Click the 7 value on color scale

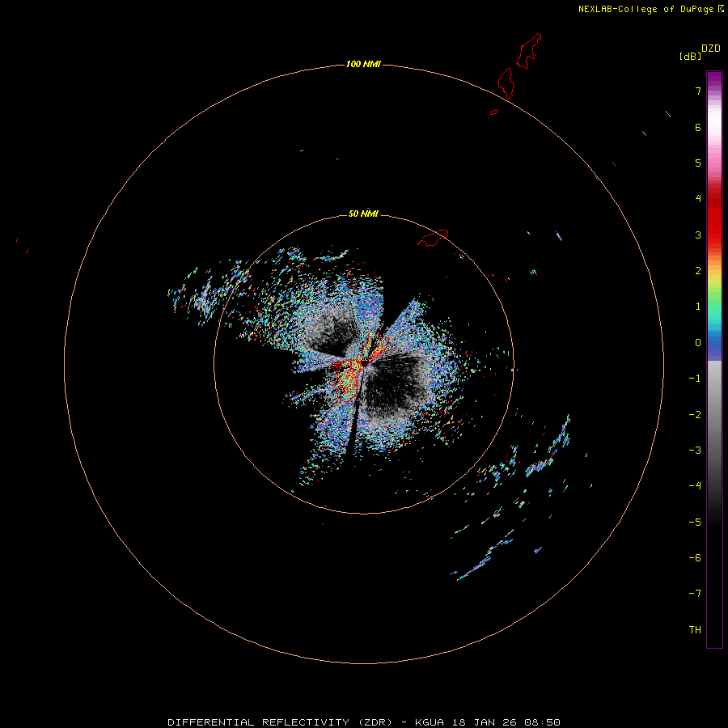pyautogui.click(x=698, y=91)
